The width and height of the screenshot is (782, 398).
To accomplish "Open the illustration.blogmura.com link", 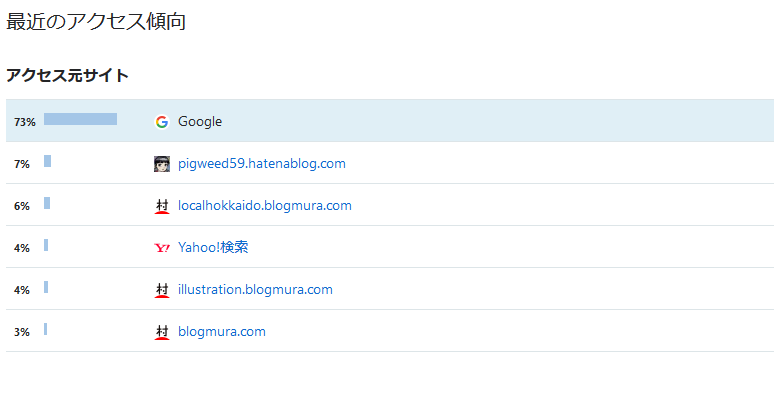I will click(255, 289).
